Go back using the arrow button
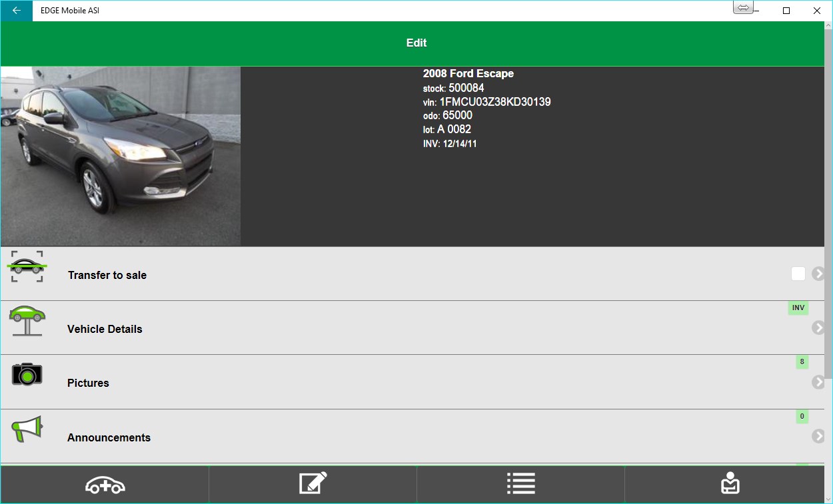The image size is (833, 504). [16, 11]
